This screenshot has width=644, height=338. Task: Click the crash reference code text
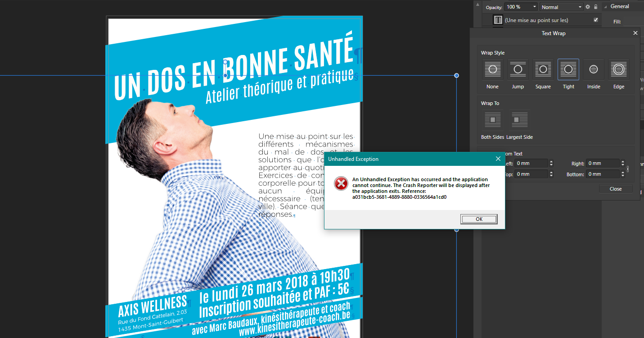tap(399, 197)
